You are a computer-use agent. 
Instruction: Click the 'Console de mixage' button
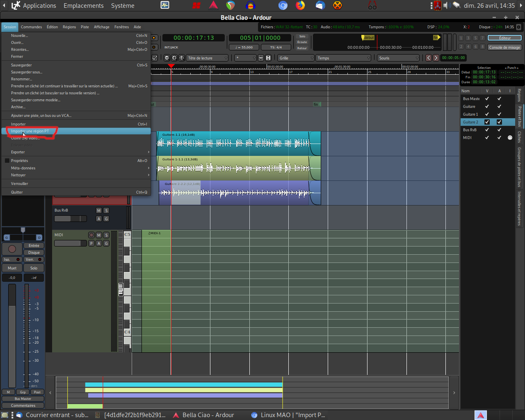click(x=504, y=47)
